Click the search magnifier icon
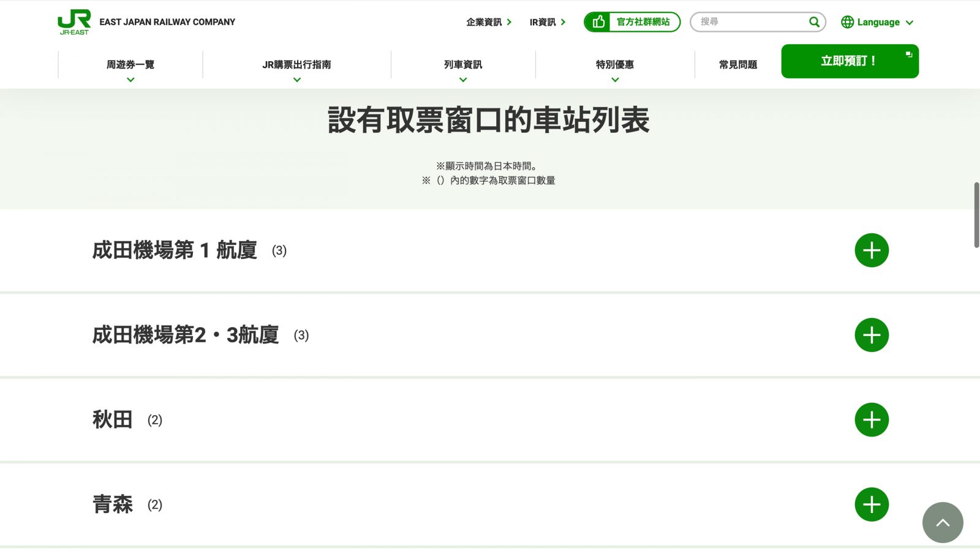Viewport: 980px width, 559px height. [x=814, y=22]
